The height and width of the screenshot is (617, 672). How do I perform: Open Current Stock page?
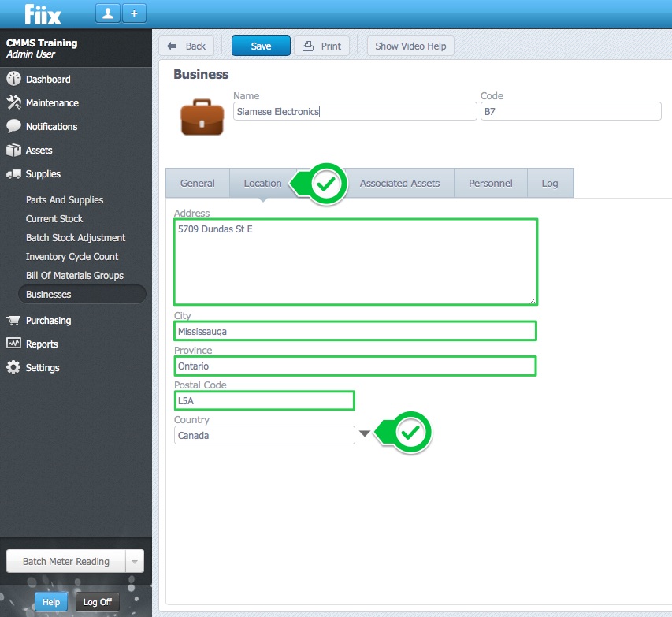(x=54, y=219)
